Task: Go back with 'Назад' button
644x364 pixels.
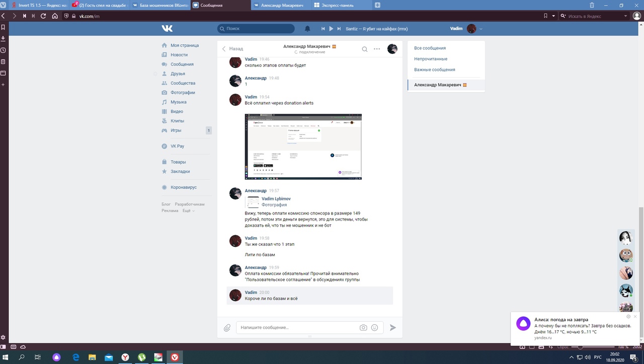Action: pyautogui.click(x=233, y=49)
